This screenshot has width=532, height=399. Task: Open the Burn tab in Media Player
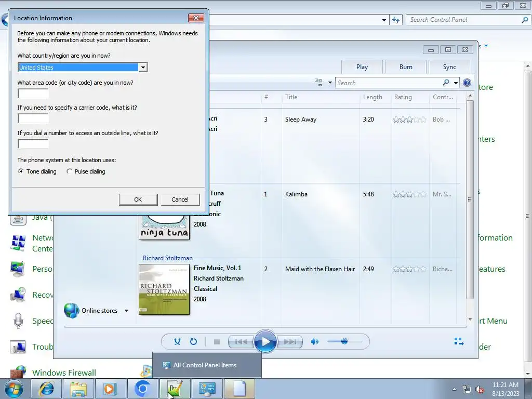coord(406,67)
